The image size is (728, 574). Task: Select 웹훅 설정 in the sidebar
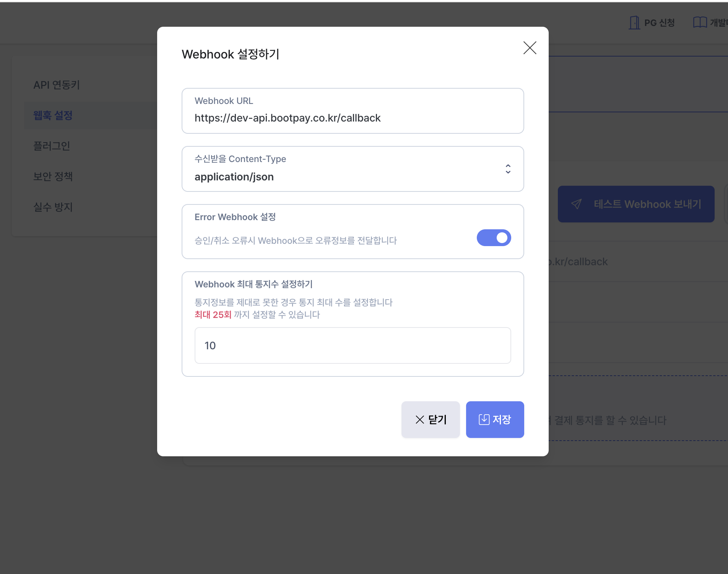point(53,115)
